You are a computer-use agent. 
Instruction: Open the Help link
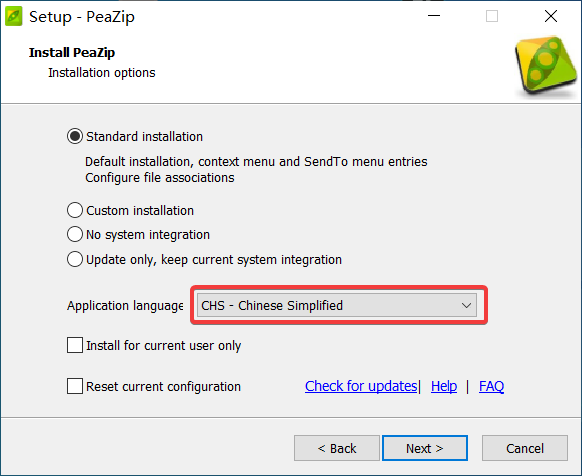(x=444, y=386)
